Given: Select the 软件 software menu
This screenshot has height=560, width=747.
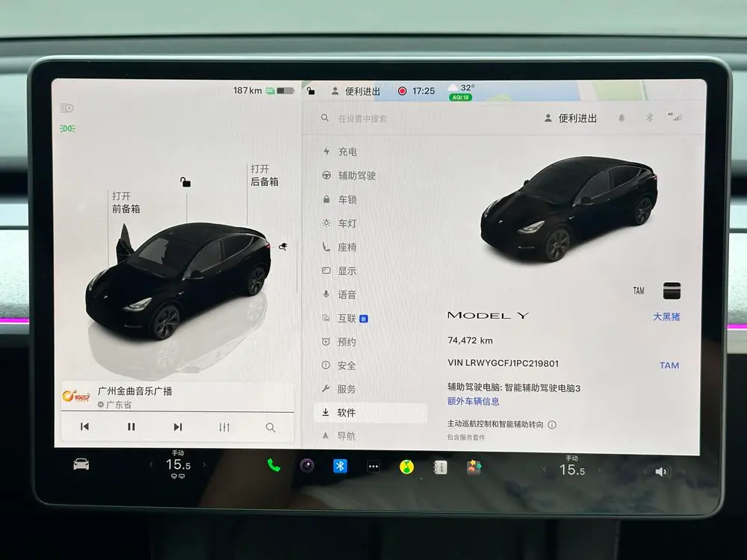Looking at the screenshot, I should click(371, 412).
